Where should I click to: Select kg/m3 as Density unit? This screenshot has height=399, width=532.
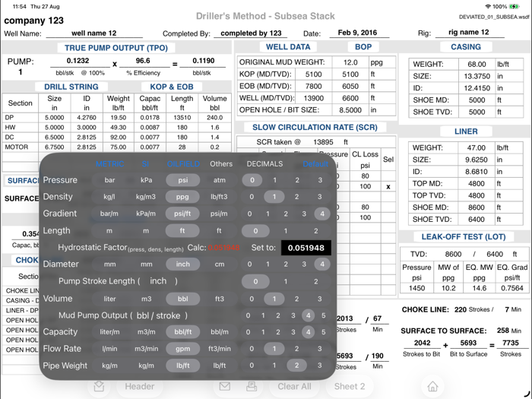(146, 197)
